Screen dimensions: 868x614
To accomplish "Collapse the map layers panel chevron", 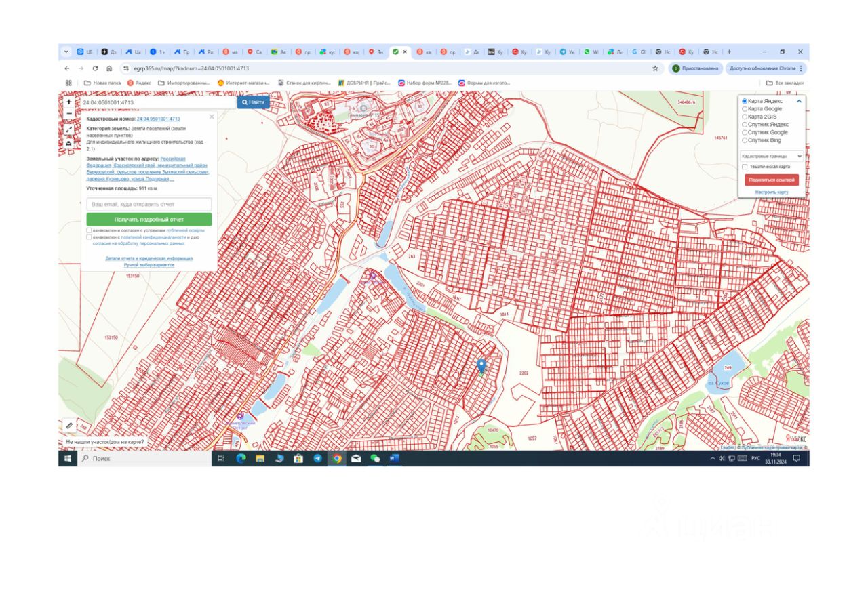I will pos(799,101).
